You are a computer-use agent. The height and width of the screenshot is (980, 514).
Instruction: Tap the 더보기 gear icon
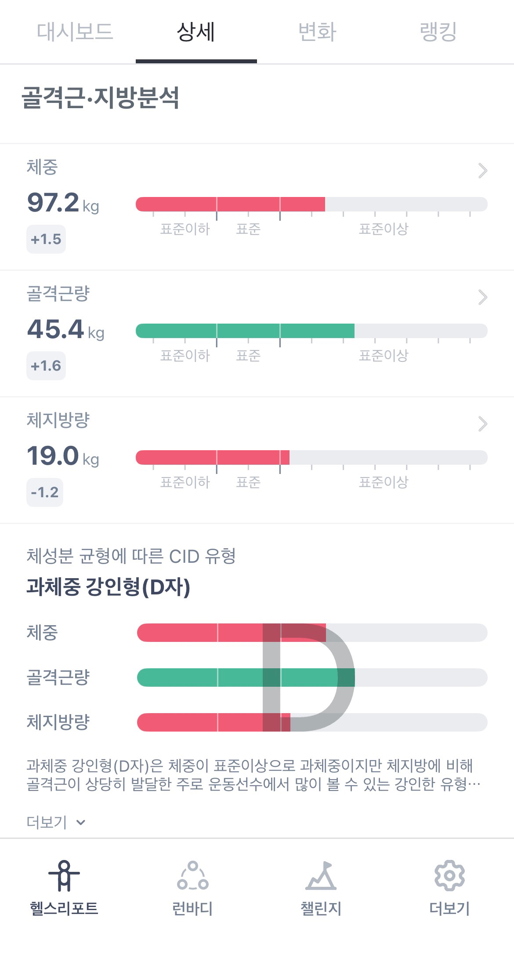(x=449, y=875)
